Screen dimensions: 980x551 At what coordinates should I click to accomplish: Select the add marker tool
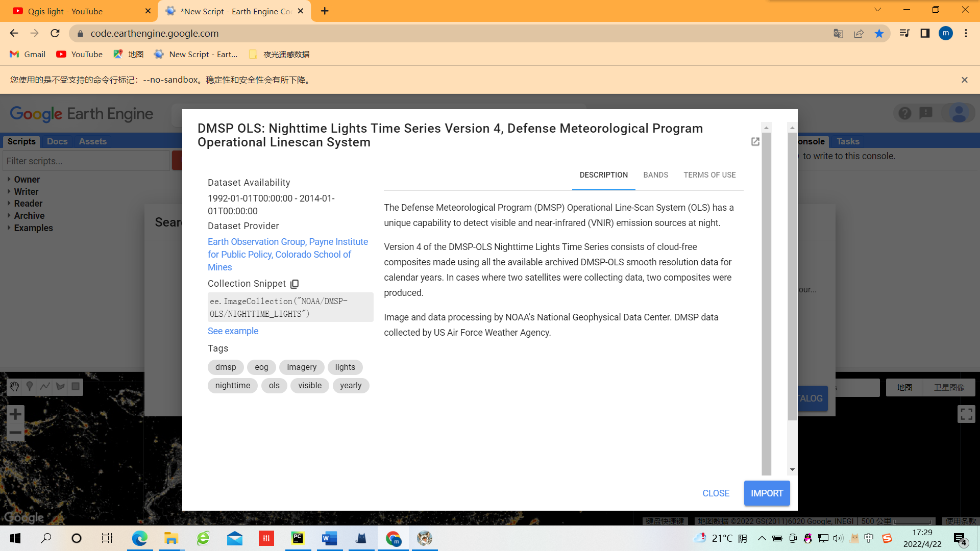[x=30, y=387]
